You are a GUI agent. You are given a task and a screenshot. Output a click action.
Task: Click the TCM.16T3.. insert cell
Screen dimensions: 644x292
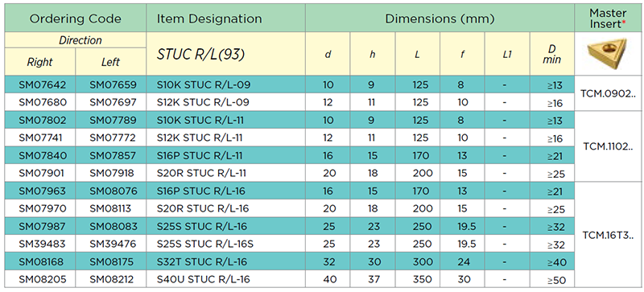click(x=609, y=235)
